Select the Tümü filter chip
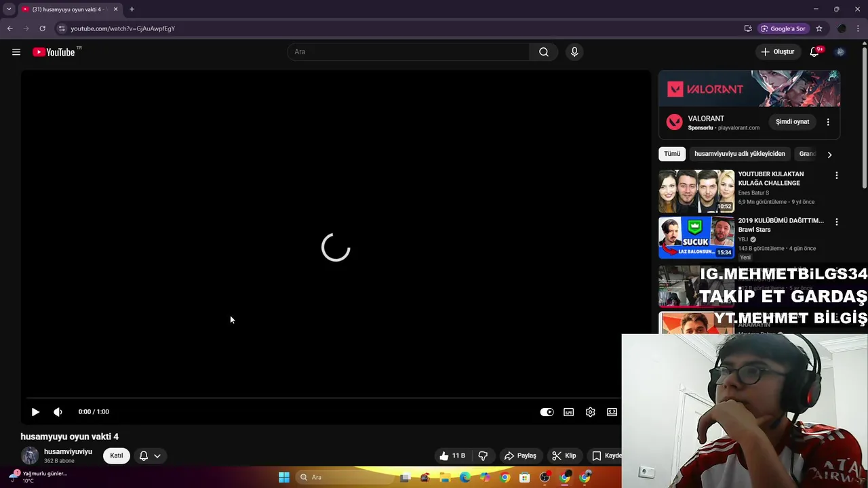The width and height of the screenshot is (868, 488). tap(672, 154)
